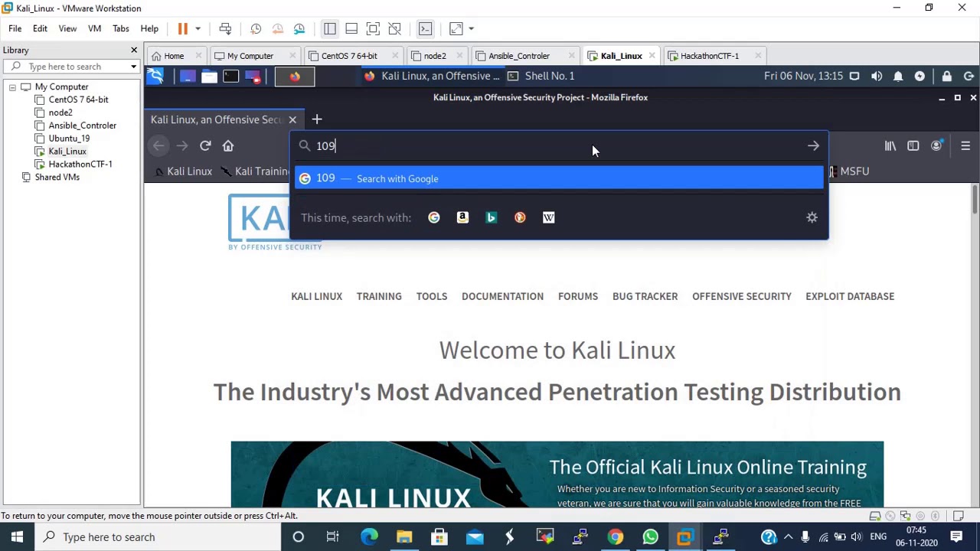
Task: Take a snapshot of this virtual machine
Action: (x=256, y=28)
